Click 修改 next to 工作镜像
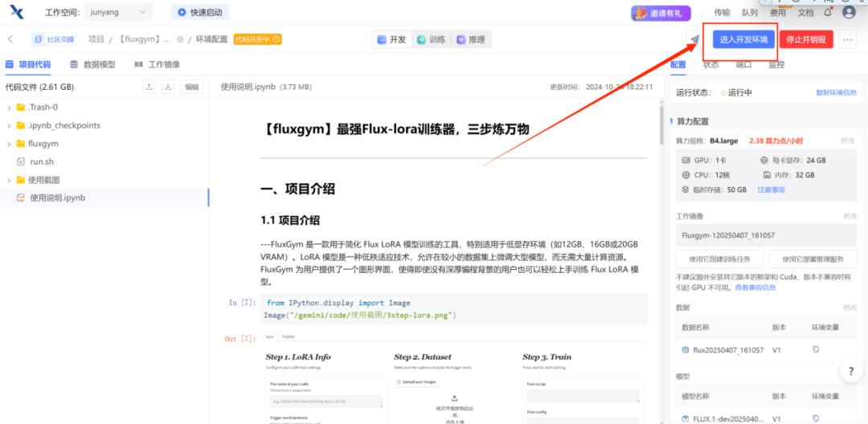The image size is (868, 424). pyautogui.click(x=850, y=215)
